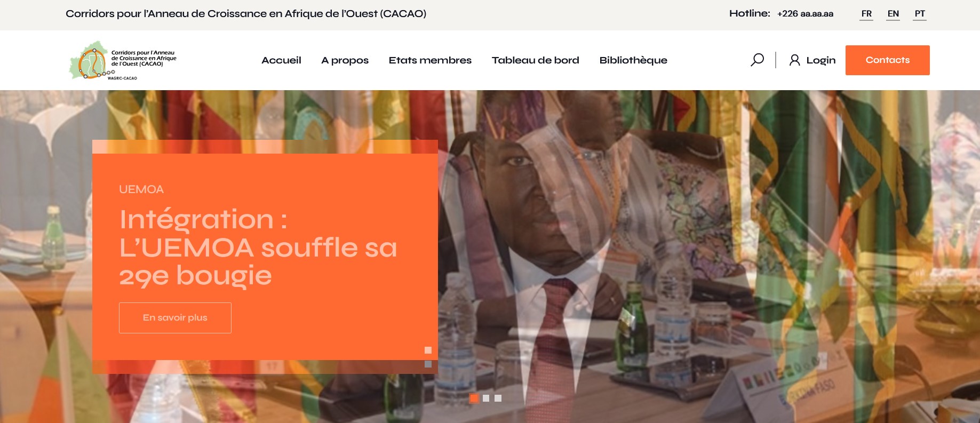Open Tableau de bord

pos(535,60)
